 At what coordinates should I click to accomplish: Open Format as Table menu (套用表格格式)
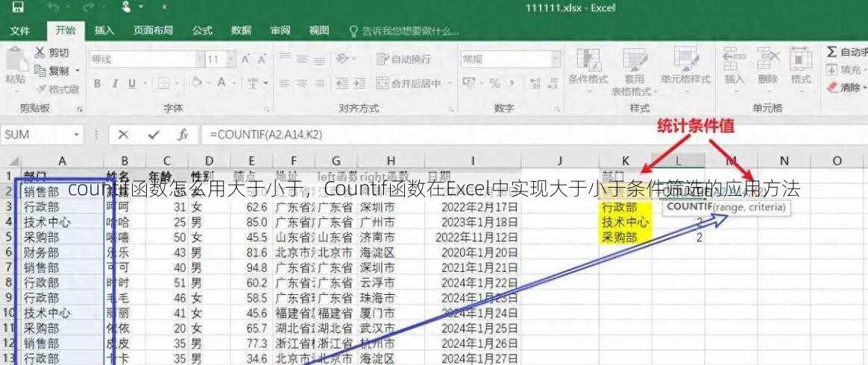(634, 72)
